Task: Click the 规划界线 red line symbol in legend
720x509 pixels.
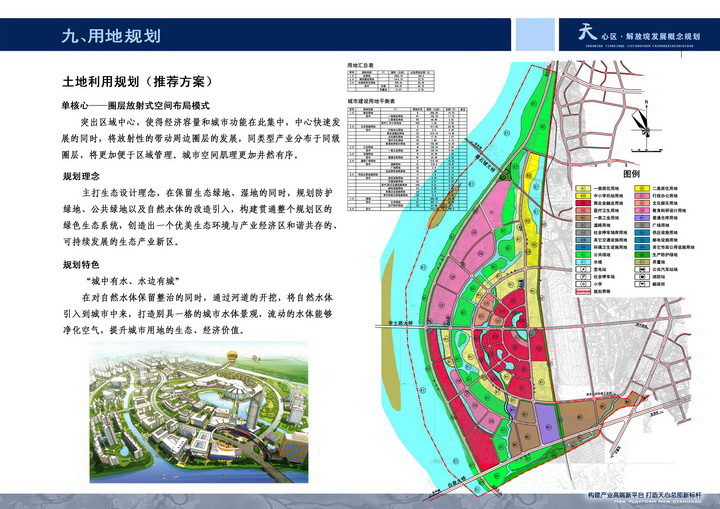Action: click(583, 292)
